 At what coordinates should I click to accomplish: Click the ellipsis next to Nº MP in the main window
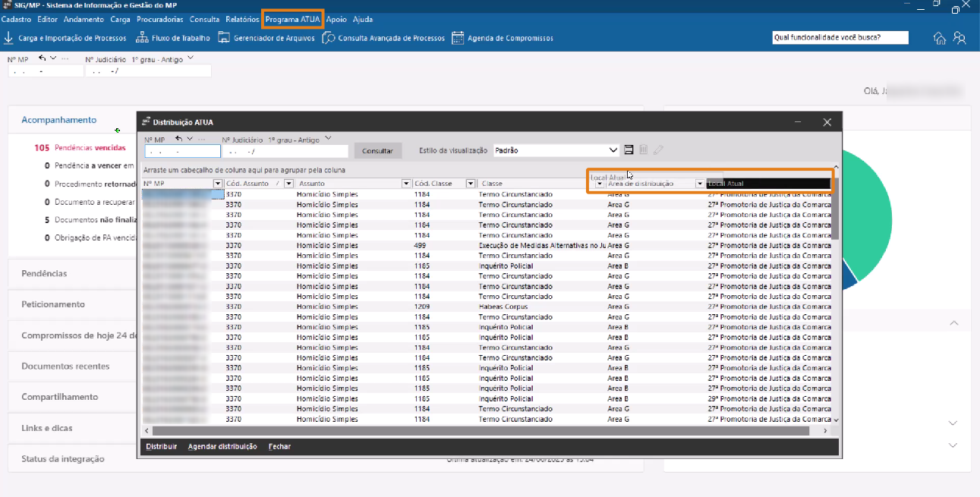tap(65, 58)
